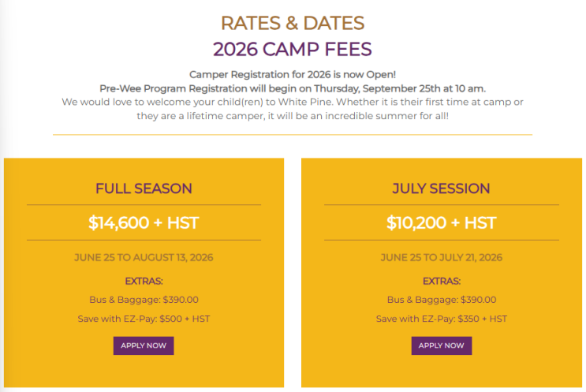This screenshot has width=586, height=392.
Task: Click the EZ-Pay $350 + HST savings text
Action: (441, 319)
